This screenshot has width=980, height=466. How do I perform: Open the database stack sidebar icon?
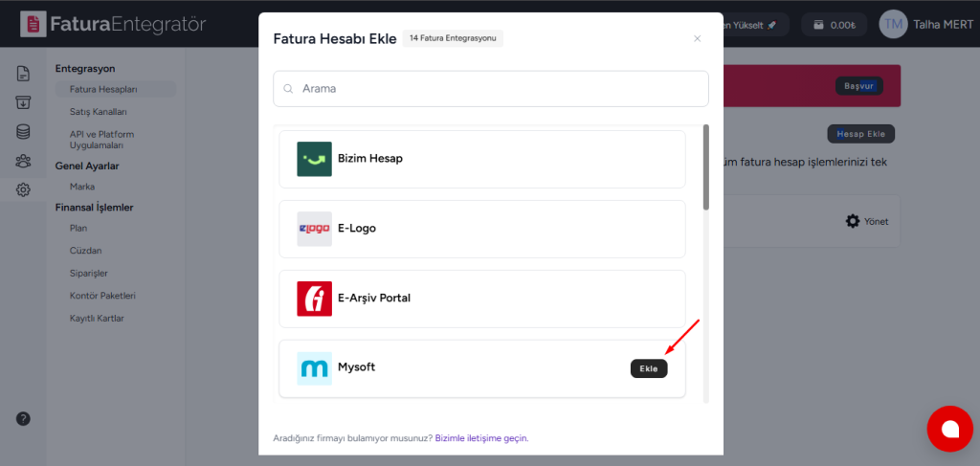point(23,132)
